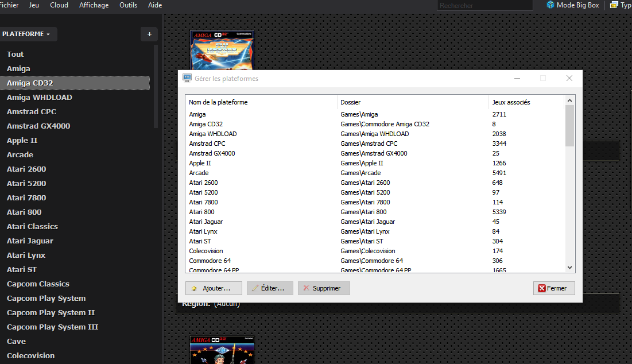Open the Affichage menu
Screen dimensions: 632x364
[94, 5]
